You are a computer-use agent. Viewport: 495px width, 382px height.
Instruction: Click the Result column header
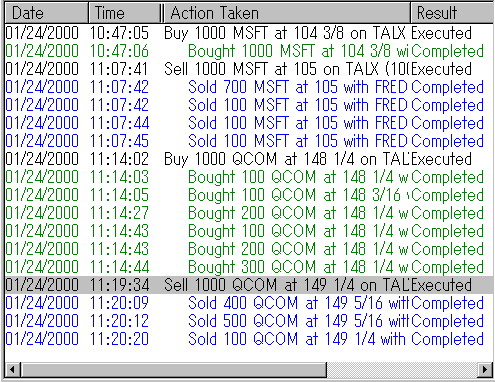click(452, 13)
